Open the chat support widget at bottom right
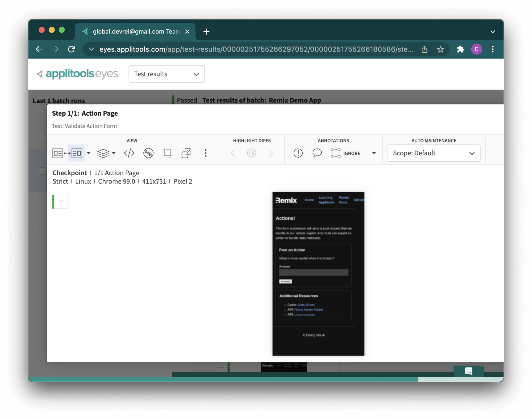Screen dimensions: 532x419 coord(469,371)
